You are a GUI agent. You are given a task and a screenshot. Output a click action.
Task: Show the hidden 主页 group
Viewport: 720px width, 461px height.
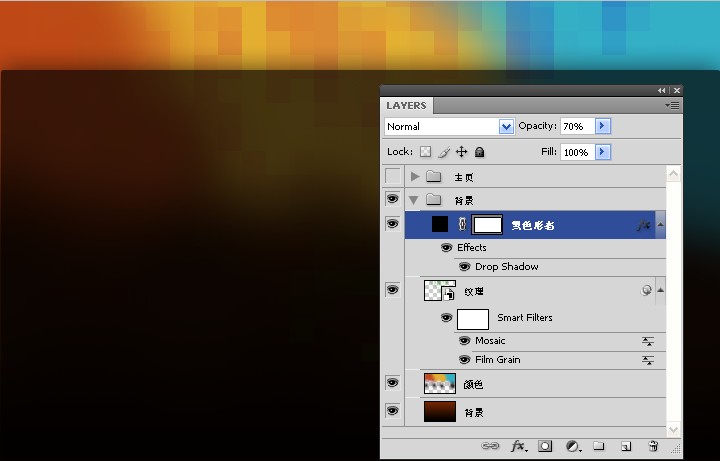click(x=393, y=176)
